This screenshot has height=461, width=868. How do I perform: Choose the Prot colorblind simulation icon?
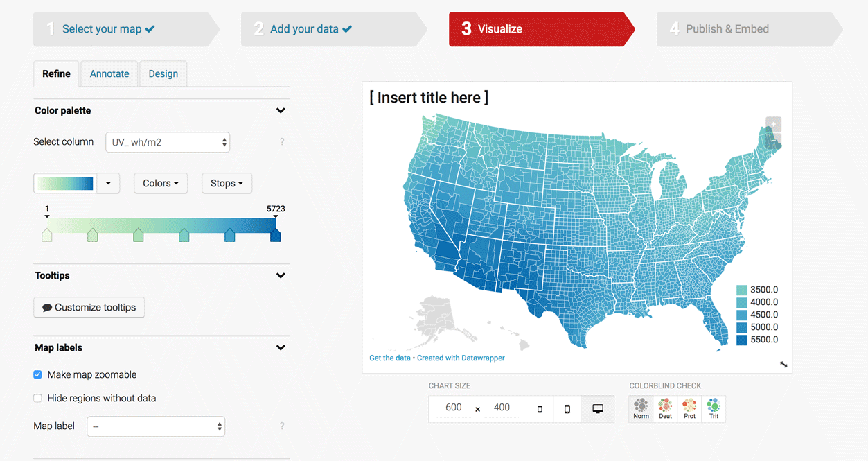pyautogui.click(x=690, y=408)
